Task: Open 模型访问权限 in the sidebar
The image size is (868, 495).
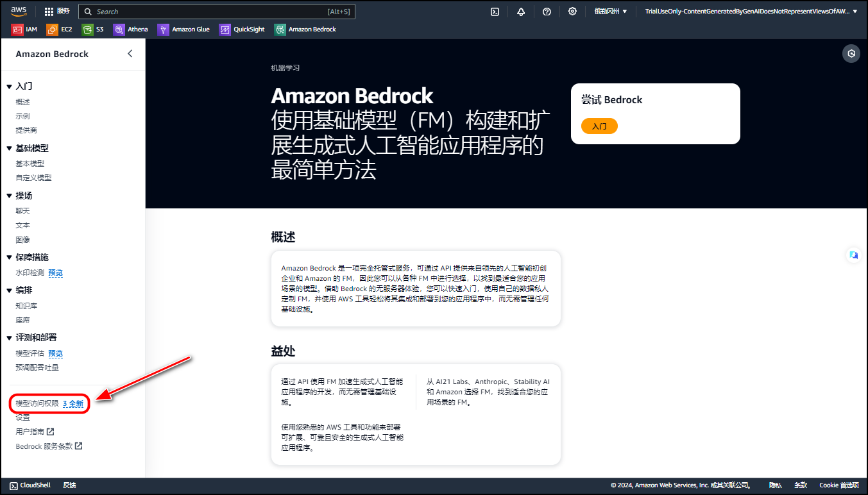Action: click(37, 403)
